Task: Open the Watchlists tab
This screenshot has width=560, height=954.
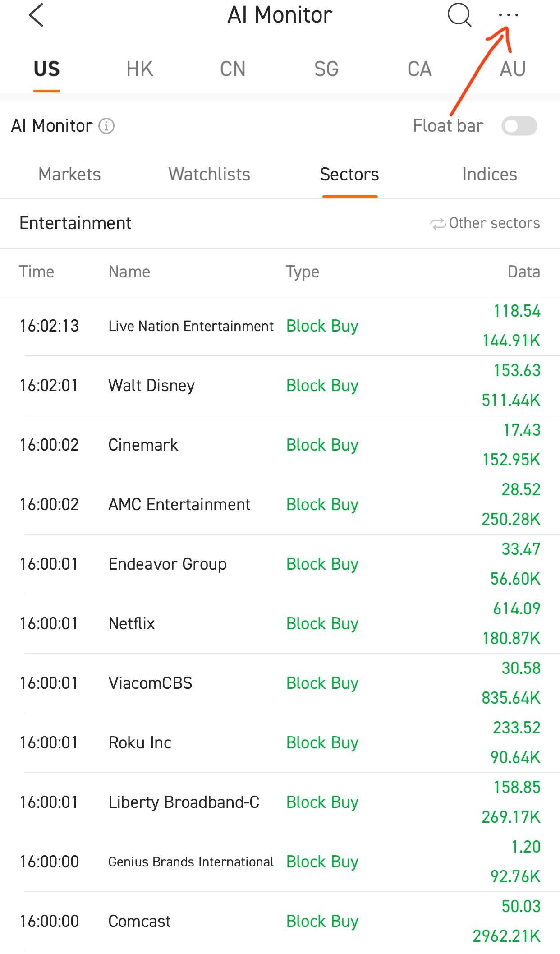Action: pyautogui.click(x=209, y=175)
